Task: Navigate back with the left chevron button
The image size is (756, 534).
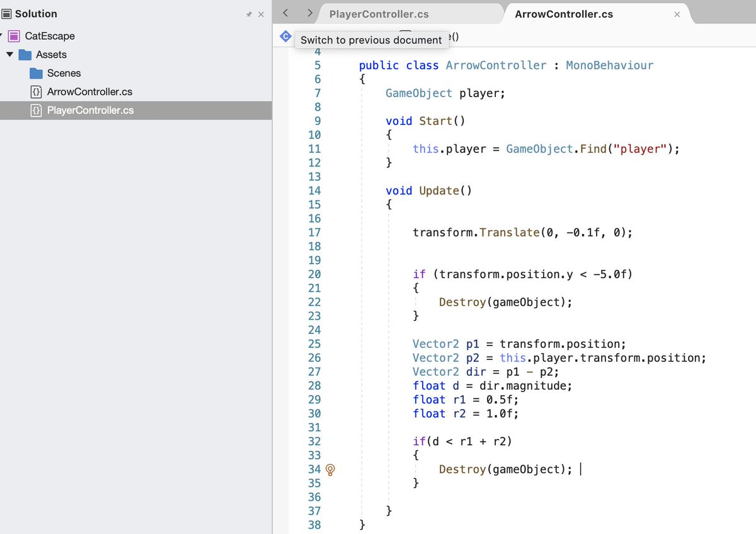Action: (285, 13)
